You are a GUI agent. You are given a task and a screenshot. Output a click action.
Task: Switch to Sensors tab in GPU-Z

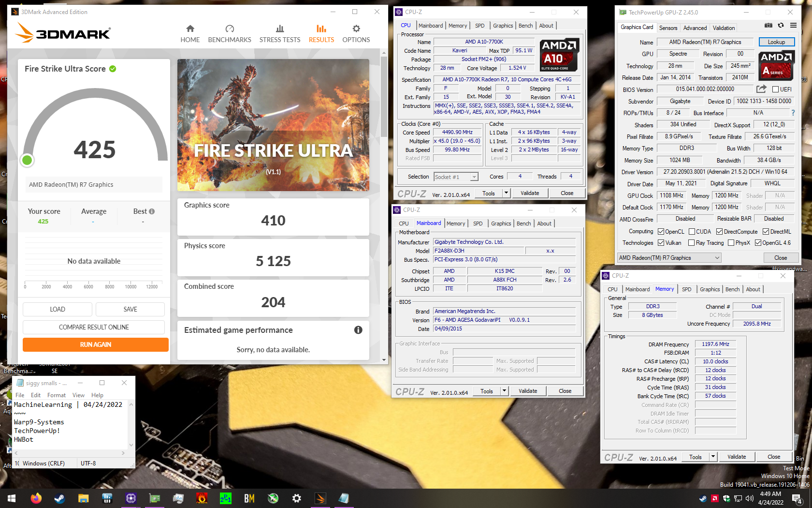(668, 28)
